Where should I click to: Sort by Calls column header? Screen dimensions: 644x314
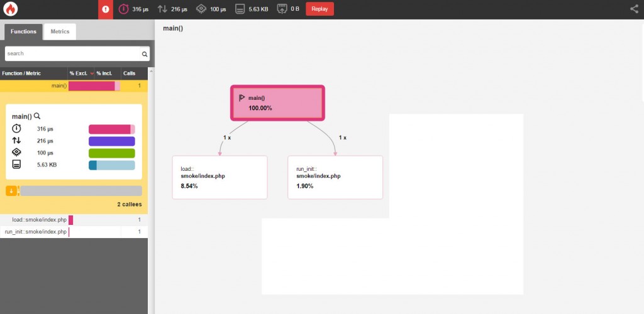134,73
